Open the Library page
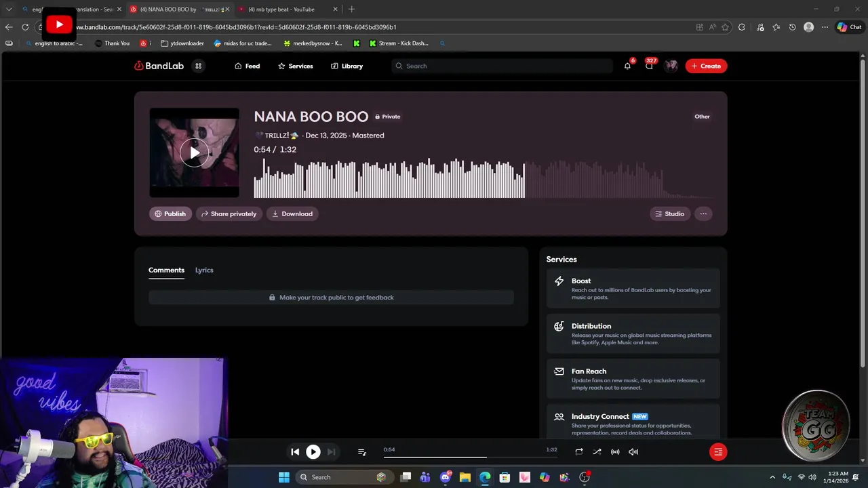 (x=347, y=66)
